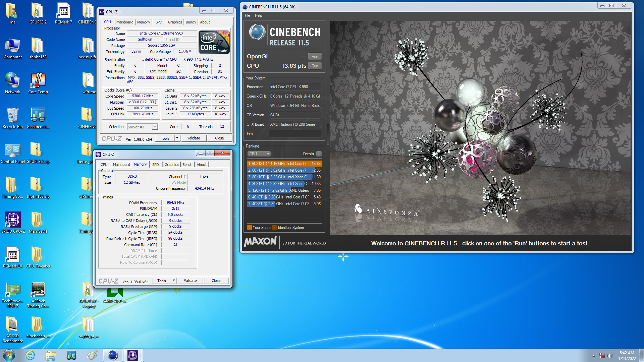
Task: Select ranking row 6C/12T @ 3.62 GHz
Action: tap(284, 170)
